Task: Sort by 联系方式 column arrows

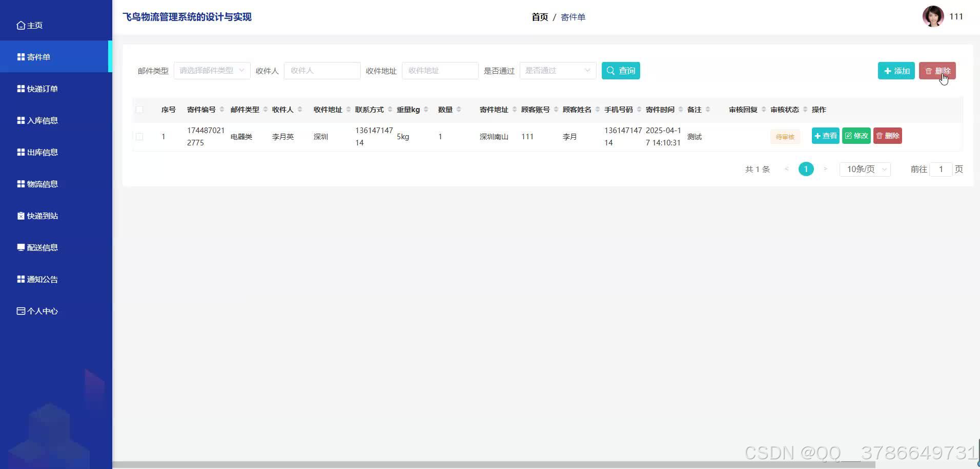Action: coord(390,110)
